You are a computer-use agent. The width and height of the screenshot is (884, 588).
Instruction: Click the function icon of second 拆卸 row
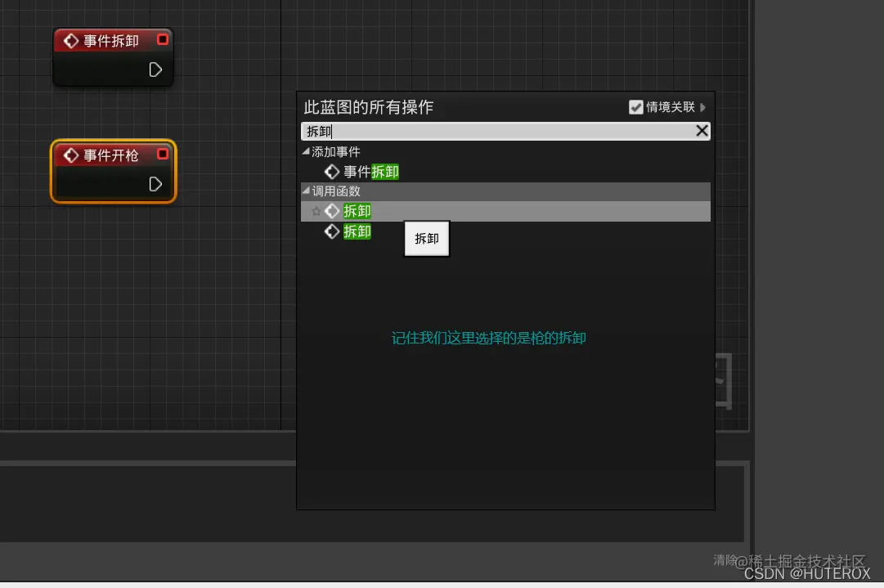click(x=332, y=231)
